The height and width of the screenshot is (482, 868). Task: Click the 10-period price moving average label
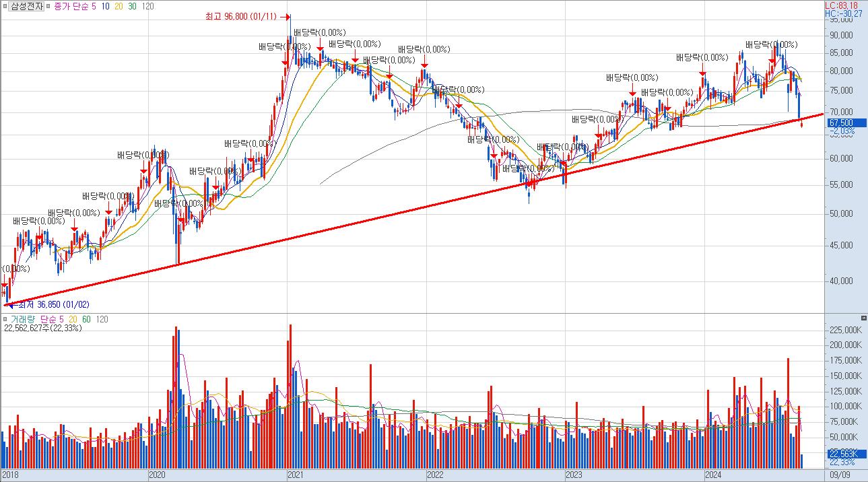[106, 6]
